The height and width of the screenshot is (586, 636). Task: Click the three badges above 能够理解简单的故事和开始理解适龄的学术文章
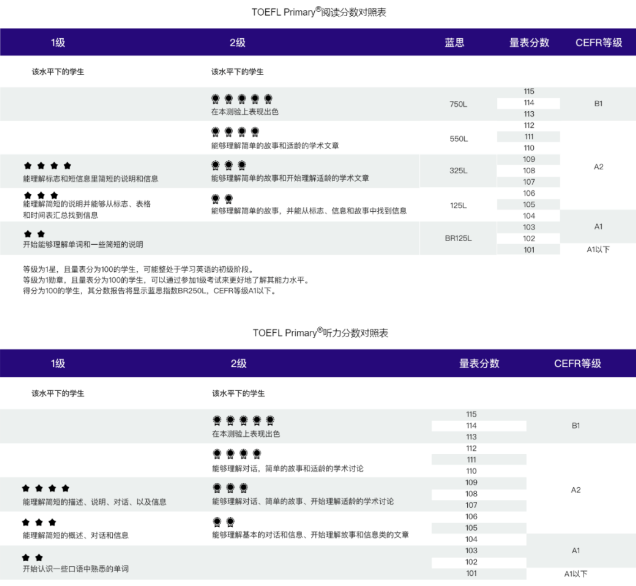click(x=229, y=165)
